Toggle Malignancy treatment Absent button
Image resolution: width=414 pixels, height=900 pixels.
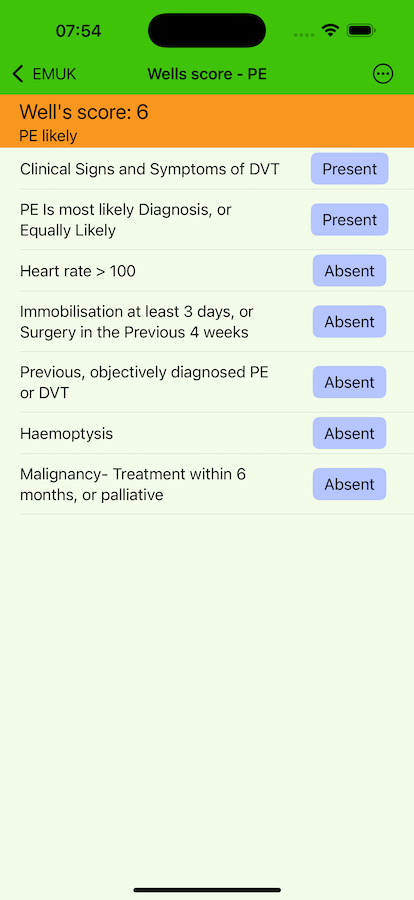click(350, 484)
